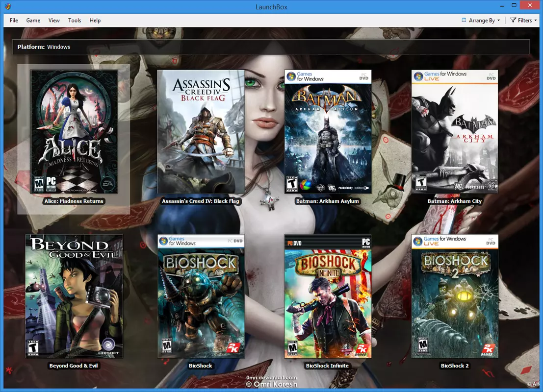Screen dimensions: 543x392
Task: Open the File menu
Action: [14, 21]
